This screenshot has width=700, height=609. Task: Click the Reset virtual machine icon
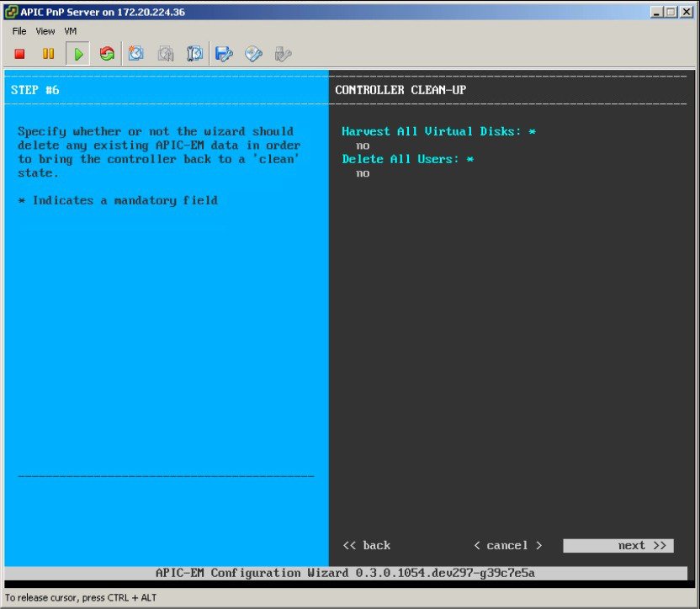107,54
